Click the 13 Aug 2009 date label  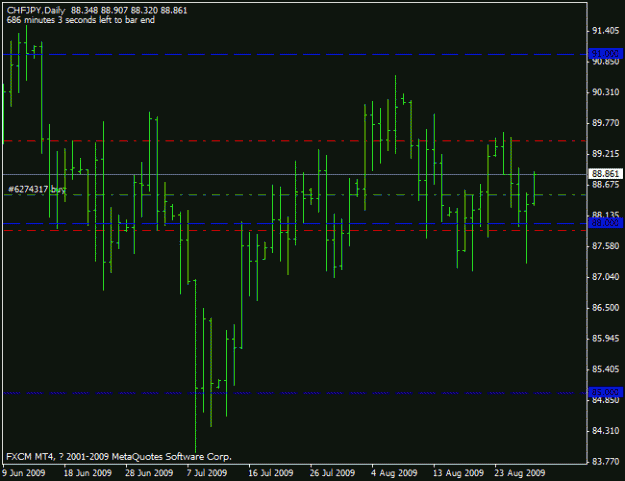[458, 473]
